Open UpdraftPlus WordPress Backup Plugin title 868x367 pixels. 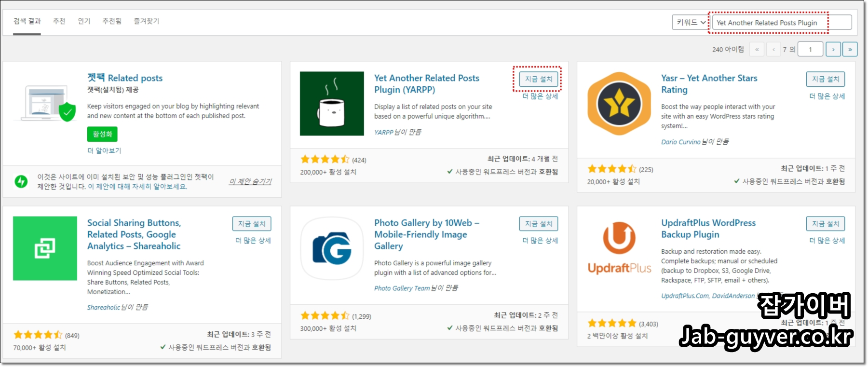(708, 229)
